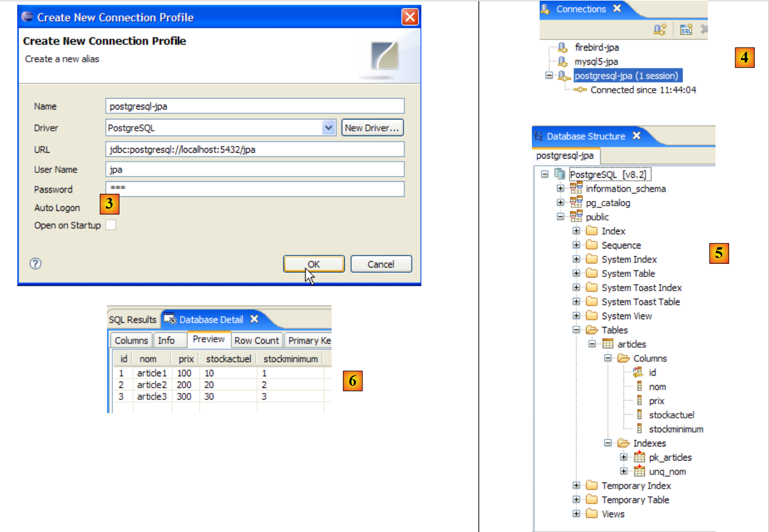Enable the Open on Startup checkbox

pos(111,225)
